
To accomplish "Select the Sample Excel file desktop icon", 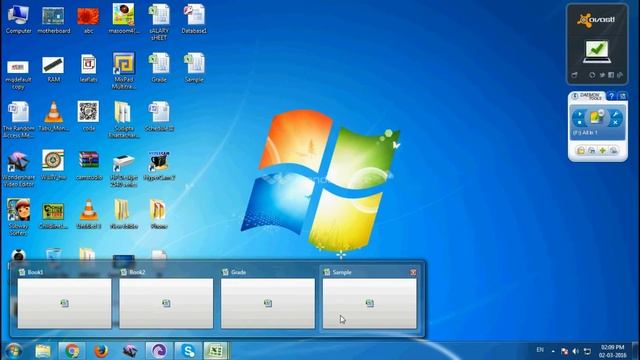I will click(x=194, y=68).
